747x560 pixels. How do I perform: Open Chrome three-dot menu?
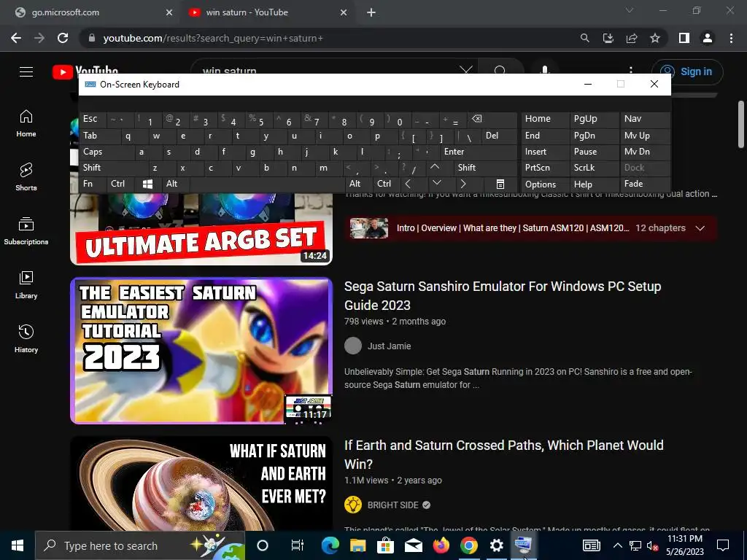731,38
